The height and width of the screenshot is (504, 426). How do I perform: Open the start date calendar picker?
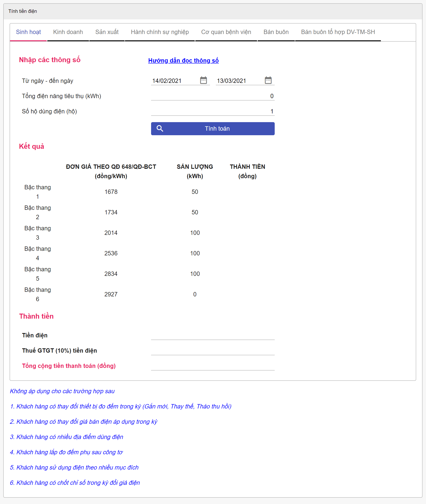click(204, 80)
